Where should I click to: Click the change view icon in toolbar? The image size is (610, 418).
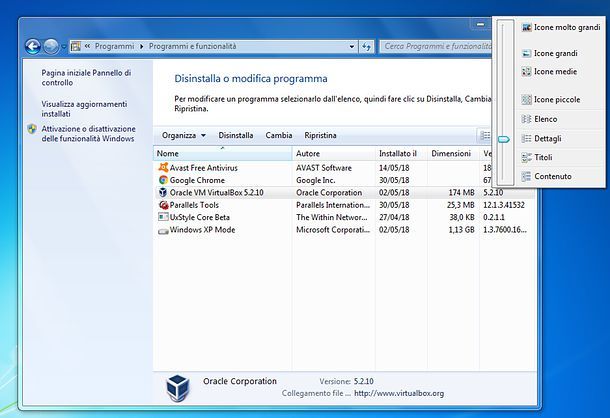click(486, 135)
